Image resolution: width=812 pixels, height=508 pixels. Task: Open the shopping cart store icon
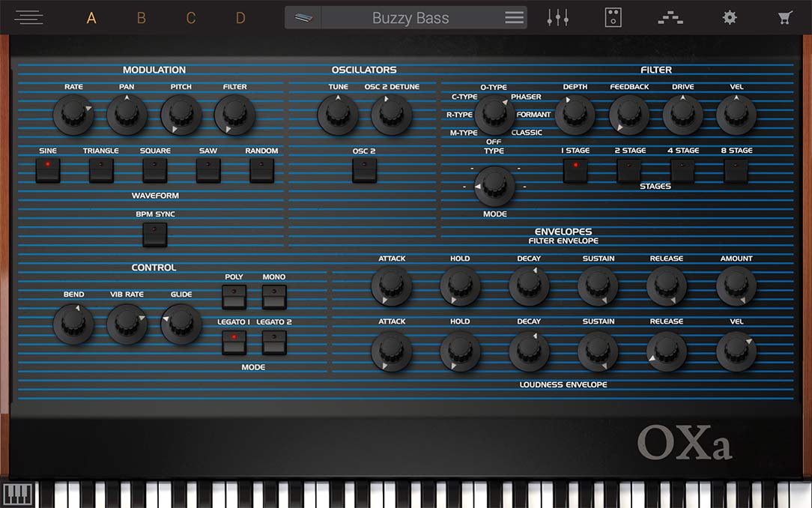click(x=785, y=17)
